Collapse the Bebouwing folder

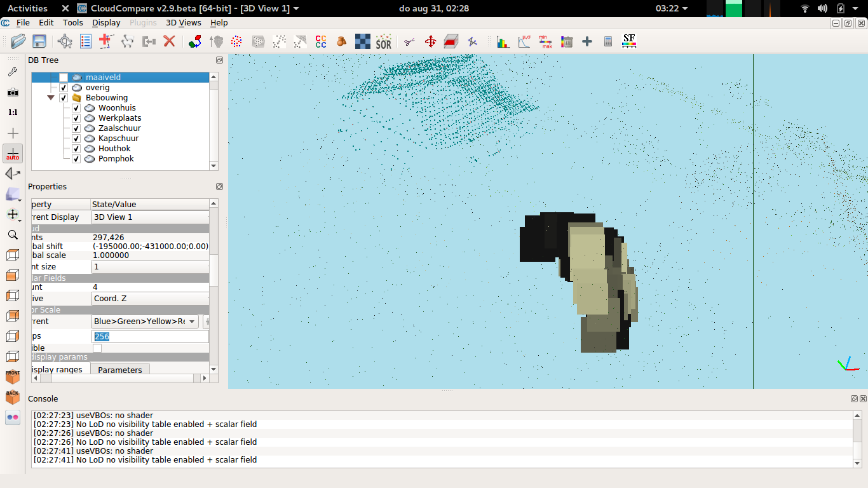click(x=51, y=98)
